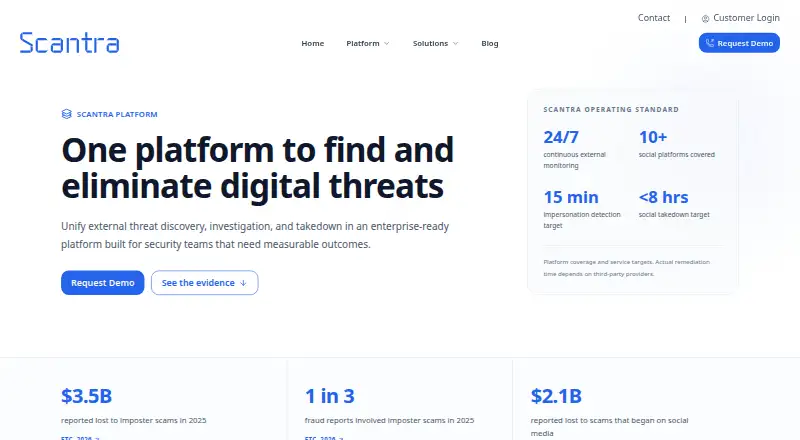
Task: Expand the Platform menu chevron
Action: click(387, 43)
